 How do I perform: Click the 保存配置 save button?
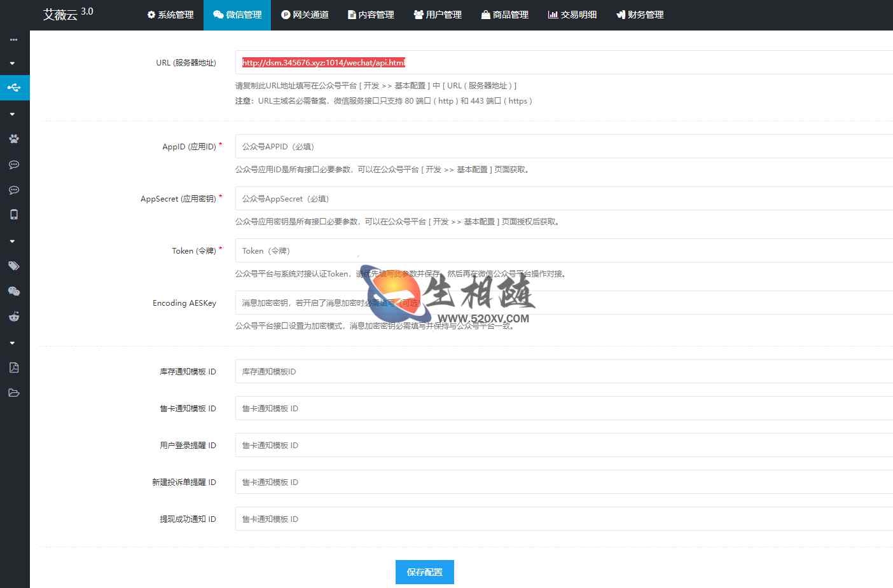pyautogui.click(x=424, y=571)
